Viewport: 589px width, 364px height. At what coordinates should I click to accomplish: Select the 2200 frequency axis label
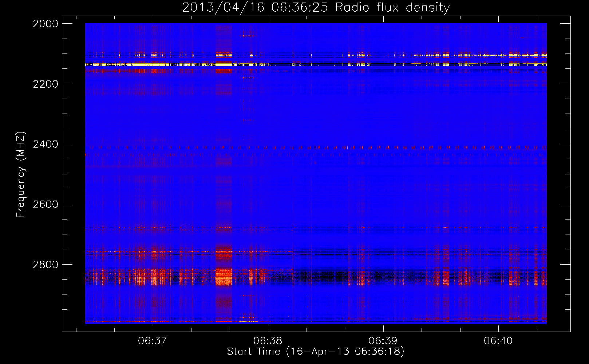46,84
